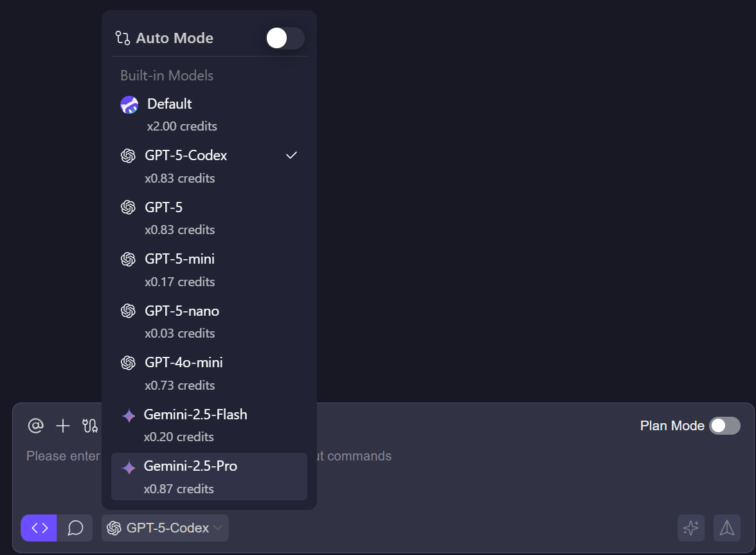Click the sparkle enhance-prompt icon
Image resolution: width=756 pixels, height=555 pixels.
click(x=691, y=528)
